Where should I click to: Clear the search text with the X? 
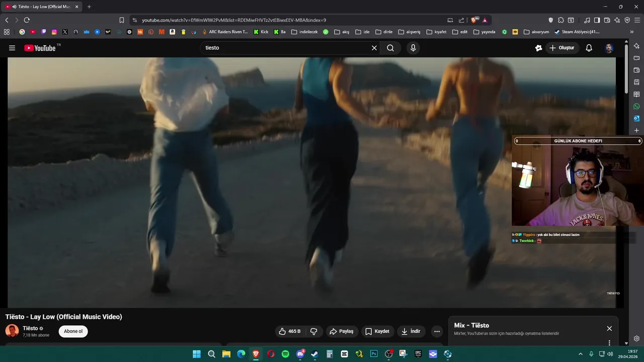(x=374, y=48)
